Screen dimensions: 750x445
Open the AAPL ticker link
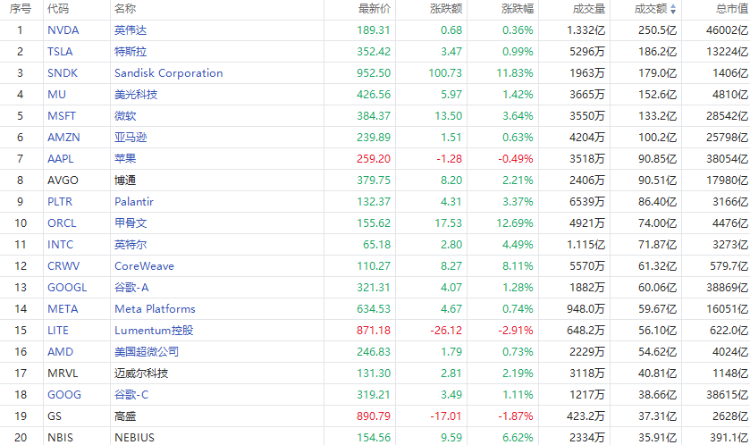tap(60, 159)
